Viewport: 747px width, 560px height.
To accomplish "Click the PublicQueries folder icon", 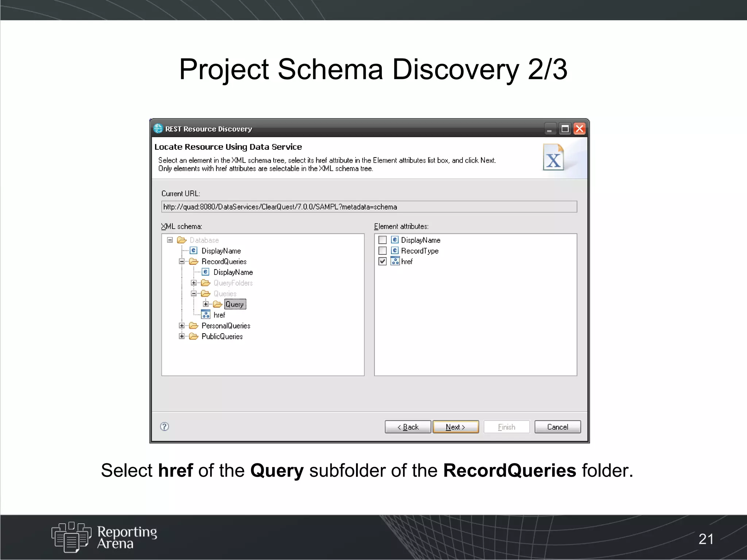I will pyautogui.click(x=194, y=336).
